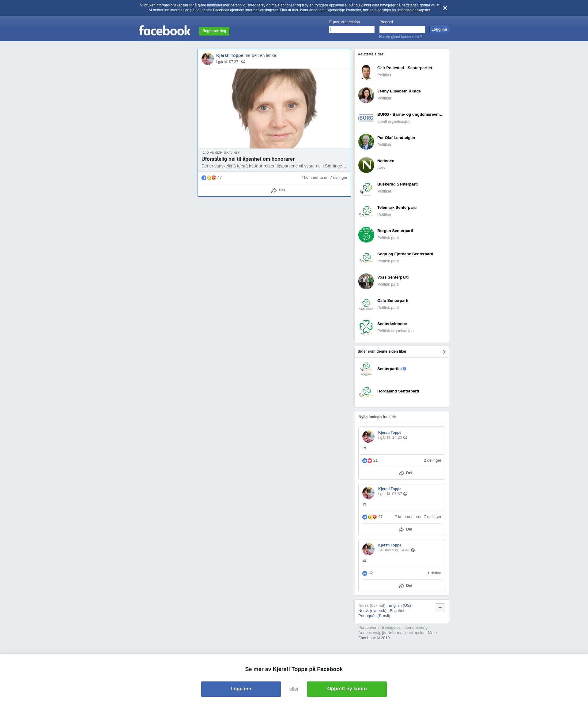This screenshot has width=588, height=709.
Task: Open Uforståelig nei til åpenhet article
Action: [x=248, y=159]
